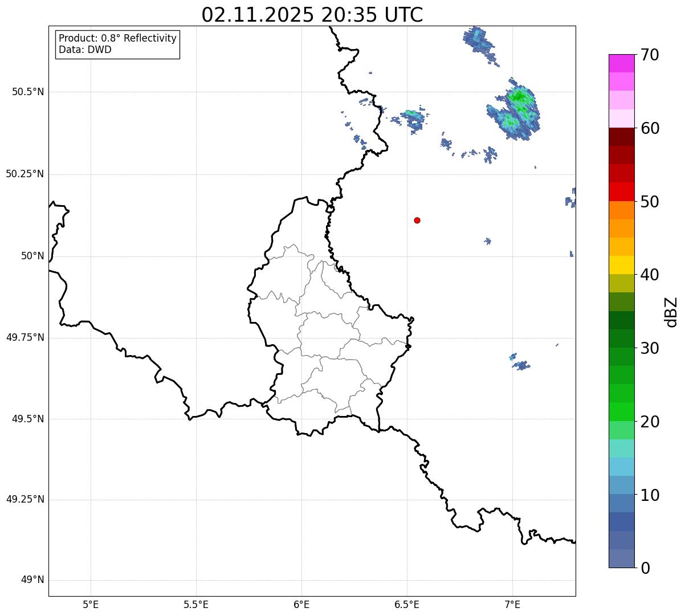
Task: Click the 5.5°E longitude label
Action: 196,604
